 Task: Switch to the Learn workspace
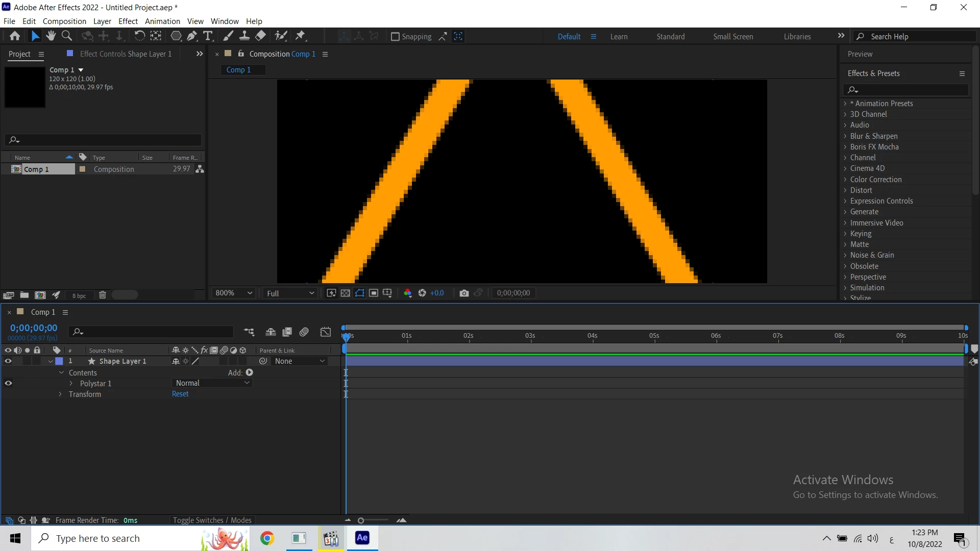tap(619, 37)
